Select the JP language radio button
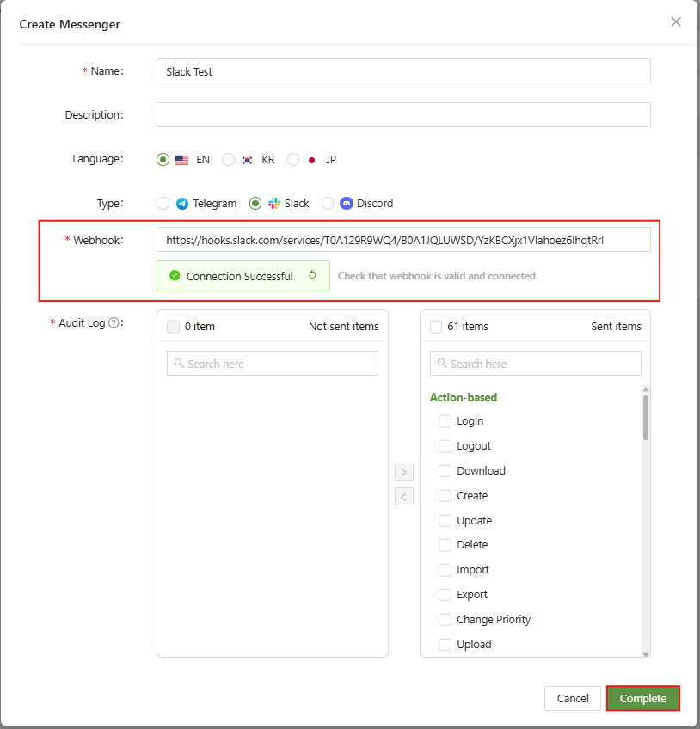 pyautogui.click(x=293, y=160)
